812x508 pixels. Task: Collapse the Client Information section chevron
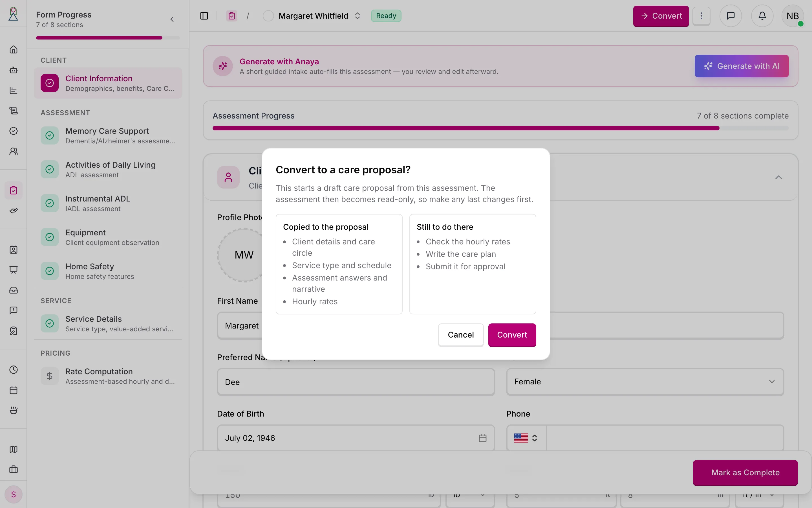click(x=778, y=178)
